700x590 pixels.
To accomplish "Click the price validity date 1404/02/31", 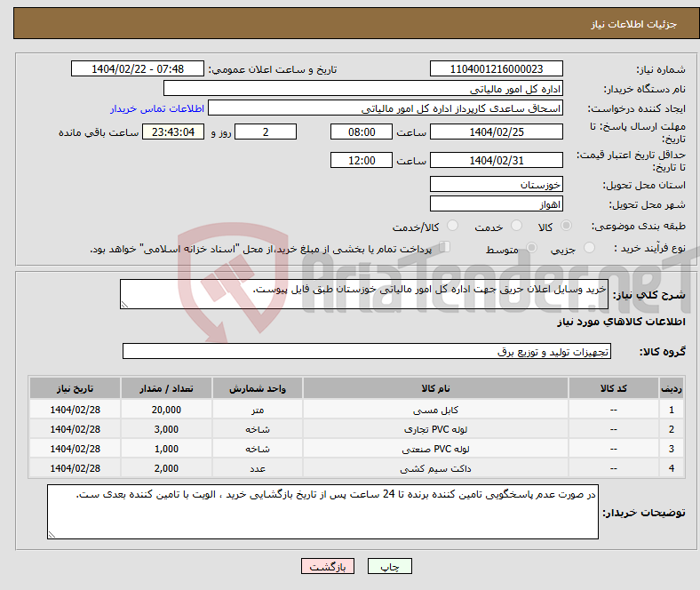I will (496, 160).
